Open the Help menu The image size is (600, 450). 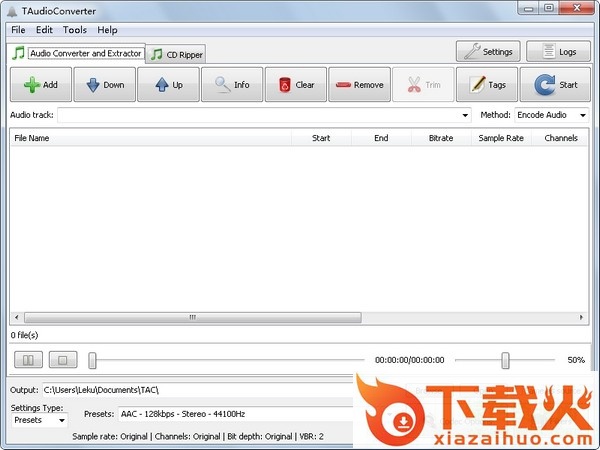tap(107, 30)
